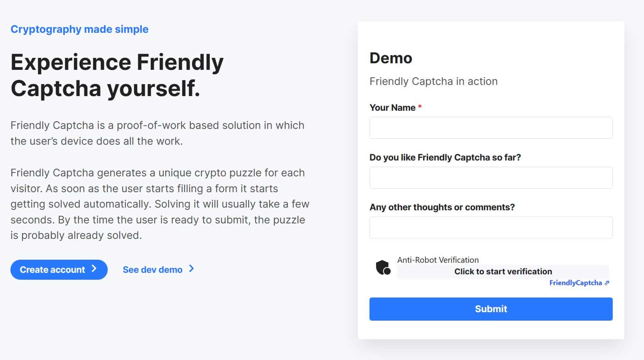Click the Friendly Captcha shield icon
Screen dimensions: 644x360
pos(383,267)
